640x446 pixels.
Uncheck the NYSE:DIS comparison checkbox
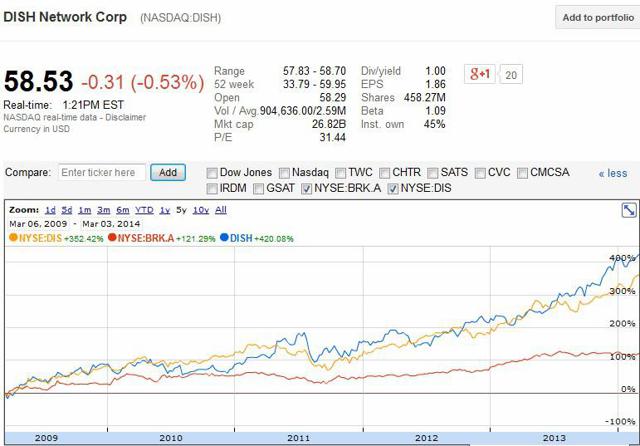393,189
